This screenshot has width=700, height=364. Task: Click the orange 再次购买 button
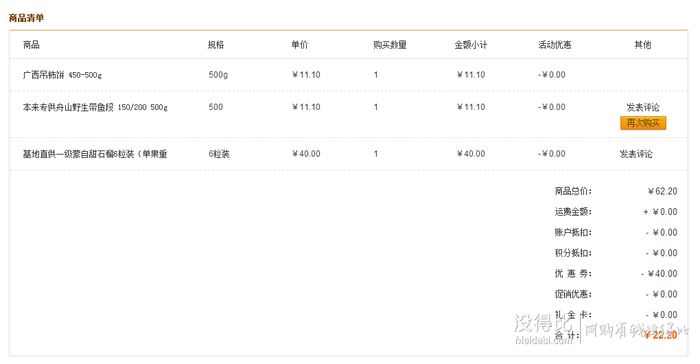point(643,123)
